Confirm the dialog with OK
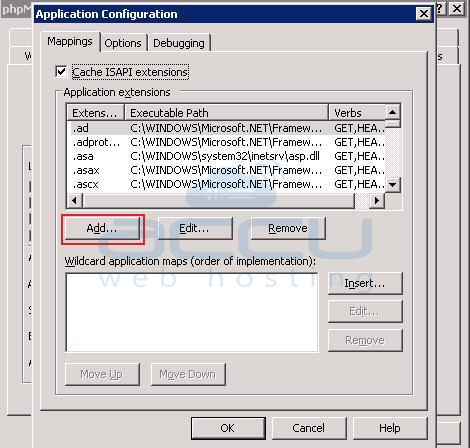This screenshot has height=448, width=470. [228, 428]
